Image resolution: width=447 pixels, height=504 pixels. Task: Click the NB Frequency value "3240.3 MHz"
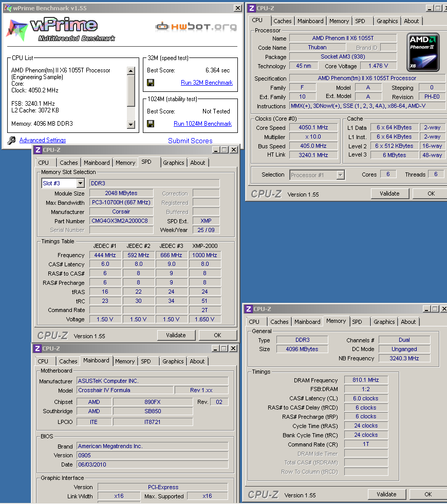click(x=404, y=358)
